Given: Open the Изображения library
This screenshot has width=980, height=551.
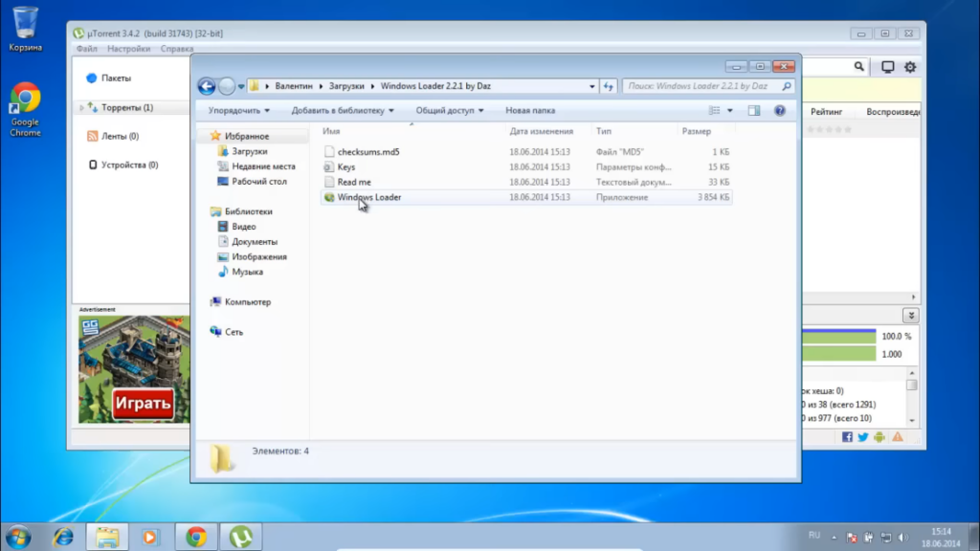Looking at the screenshot, I should click(x=258, y=256).
